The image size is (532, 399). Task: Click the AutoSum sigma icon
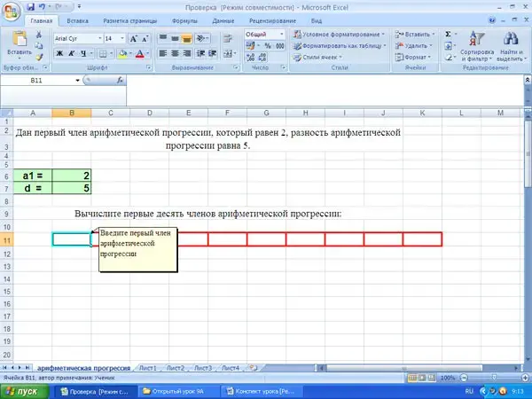pos(448,34)
